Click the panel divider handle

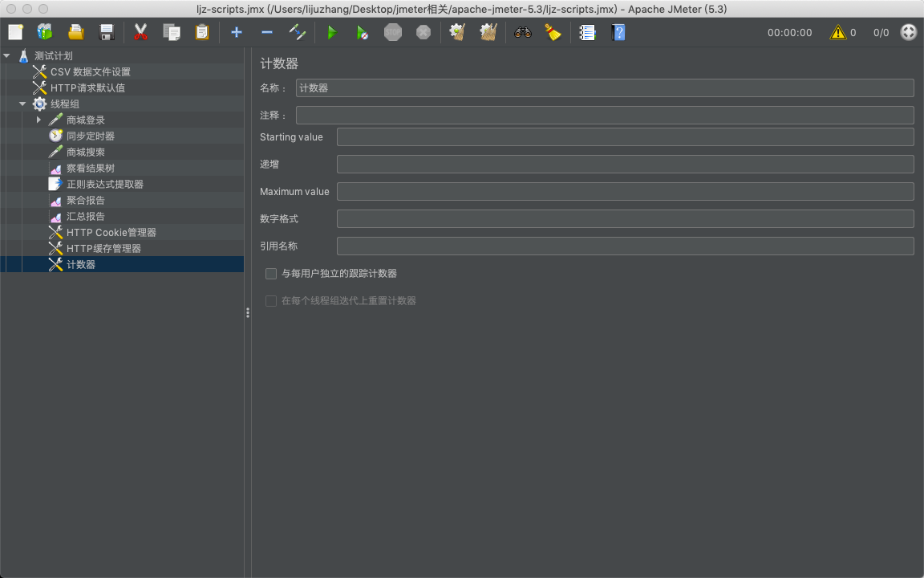(248, 312)
